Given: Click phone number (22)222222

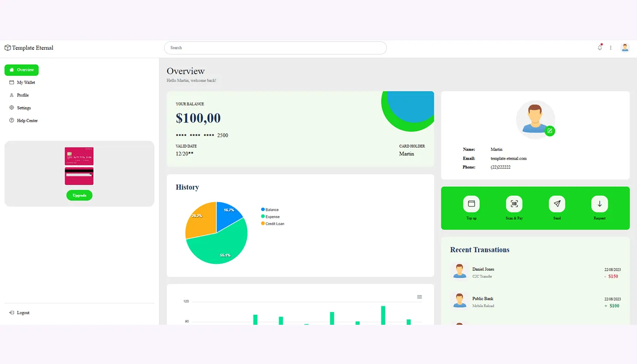Looking at the screenshot, I should click(x=500, y=167).
